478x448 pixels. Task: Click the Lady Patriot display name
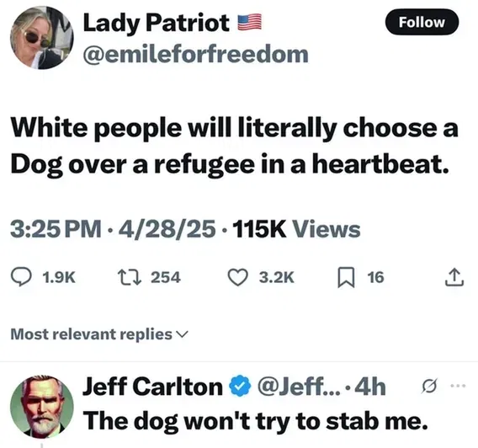tap(156, 23)
